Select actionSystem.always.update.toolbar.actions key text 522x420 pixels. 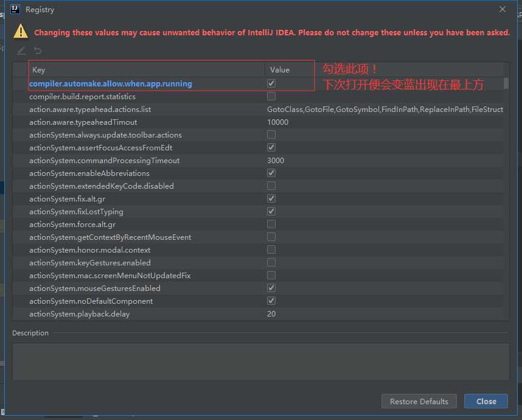pyautogui.click(x=105, y=135)
